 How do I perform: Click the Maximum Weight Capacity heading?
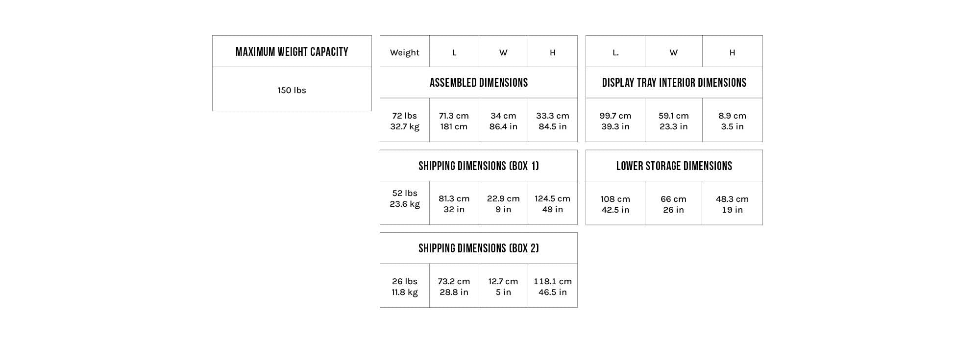coord(292,52)
